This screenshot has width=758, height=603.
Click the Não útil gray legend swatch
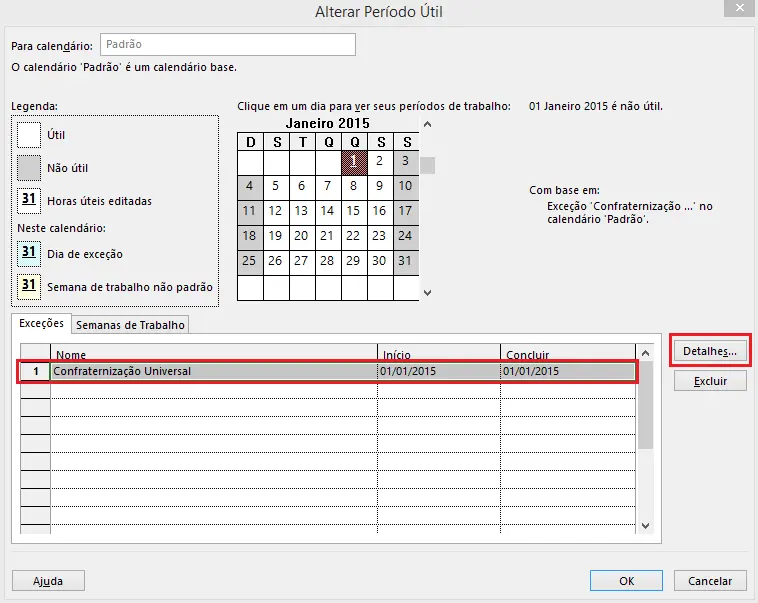[x=29, y=168]
